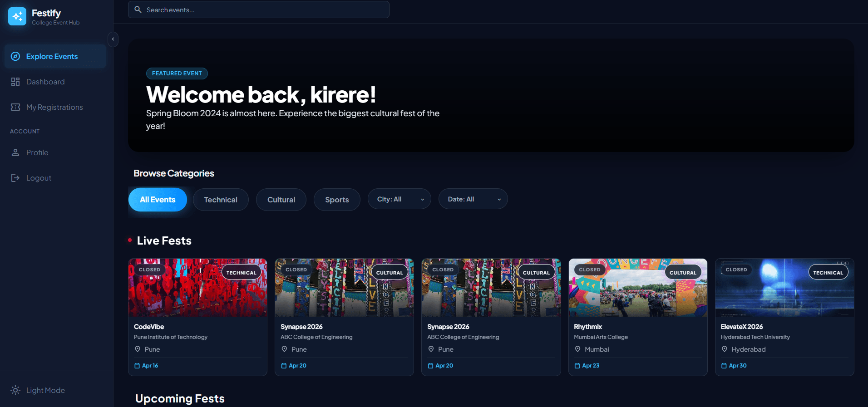Click the calendar icon next to Apr 30
Viewport: 868px width, 407px height.
[x=724, y=366]
